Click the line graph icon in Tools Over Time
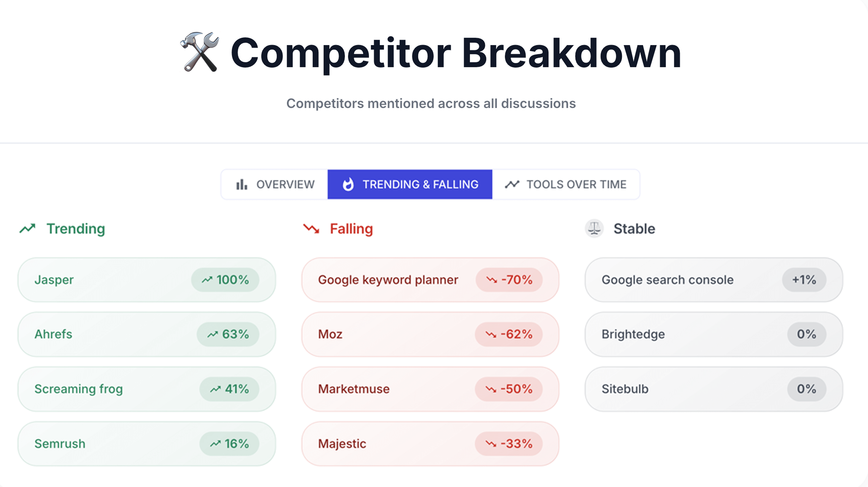Viewport: 868px width, 487px height. click(x=512, y=184)
